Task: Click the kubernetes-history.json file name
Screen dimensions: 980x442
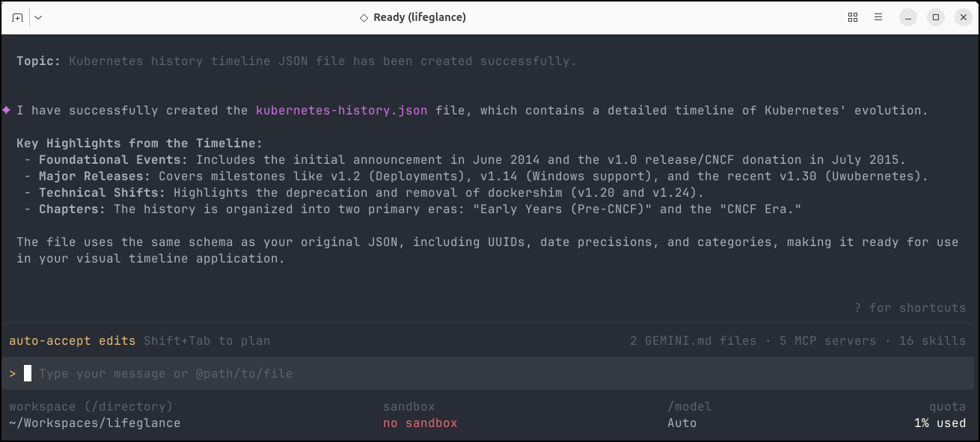Action: (x=342, y=111)
